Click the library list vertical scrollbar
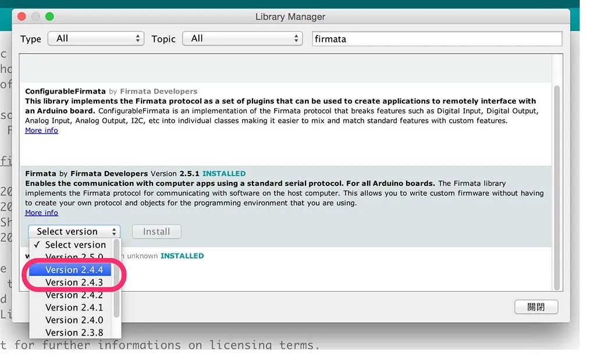The width and height of the screenshot is (594, 364). pyautogui.click(x=557, y=187)
